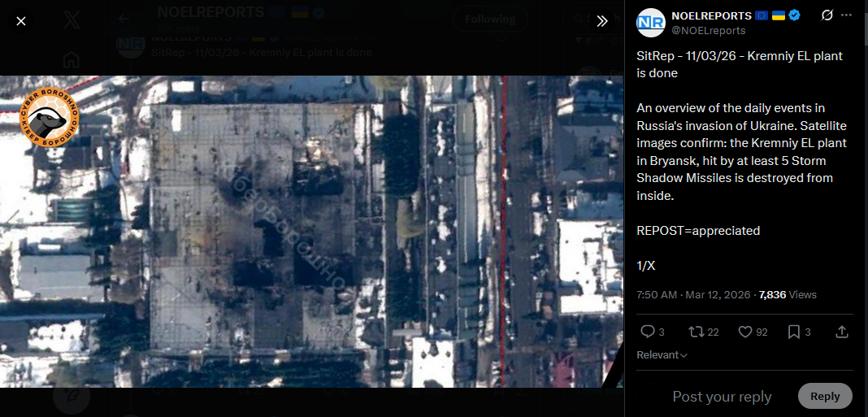
Task: Click the Reply button
Action: [x=825, y=396]
